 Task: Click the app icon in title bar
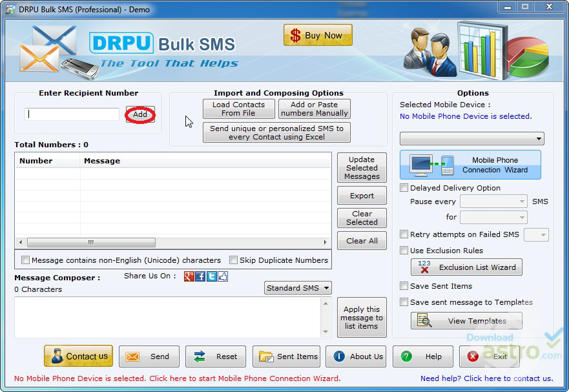click(10, 10)
